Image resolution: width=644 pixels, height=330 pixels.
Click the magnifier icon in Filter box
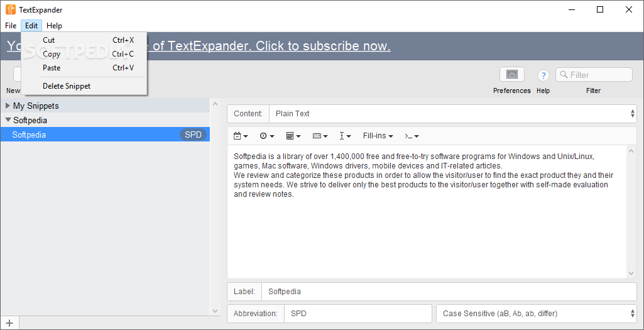click(564, 74)
